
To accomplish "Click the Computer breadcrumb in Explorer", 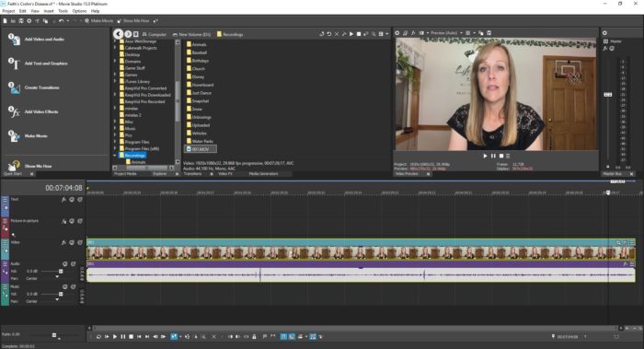I will [x=155, y=34].
